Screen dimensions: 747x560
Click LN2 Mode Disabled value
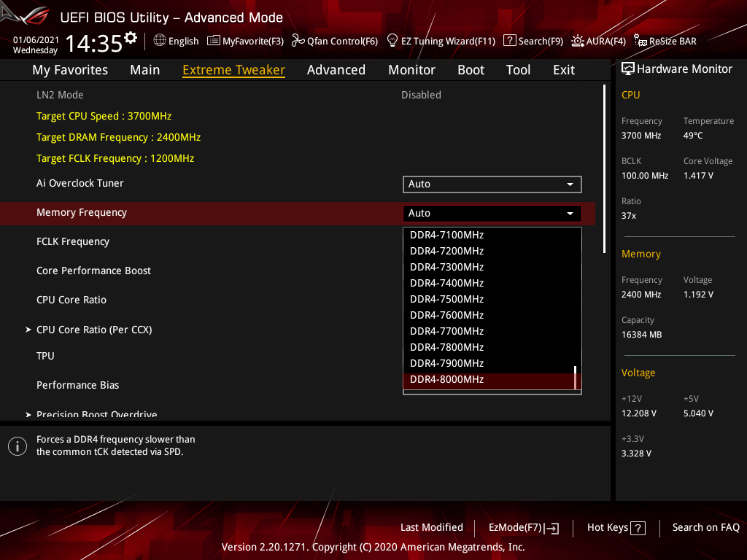point(421,95)
